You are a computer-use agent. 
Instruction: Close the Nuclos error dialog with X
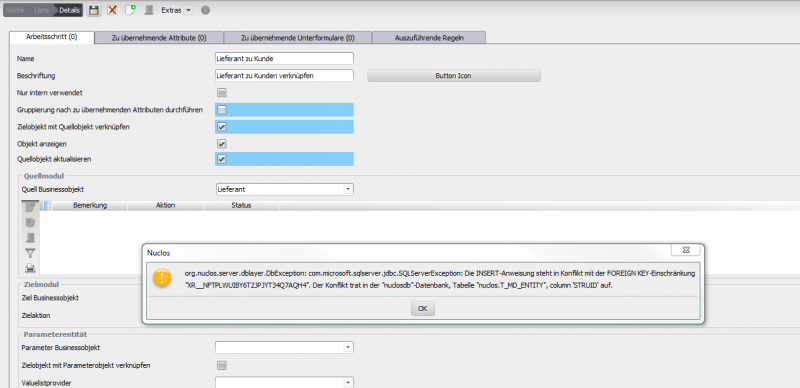tap(685, 250)
